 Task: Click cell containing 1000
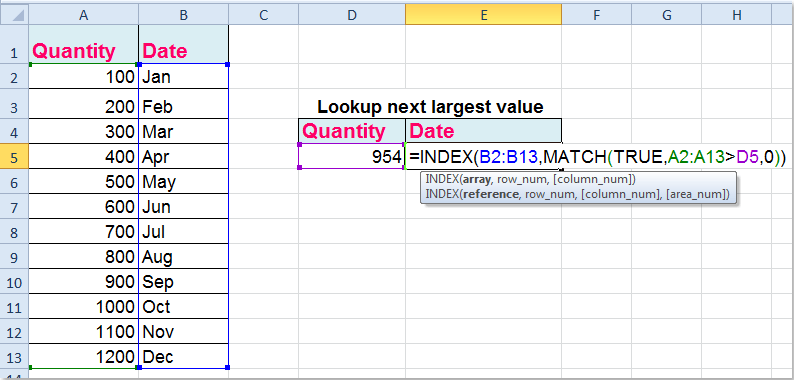(84, 307)
